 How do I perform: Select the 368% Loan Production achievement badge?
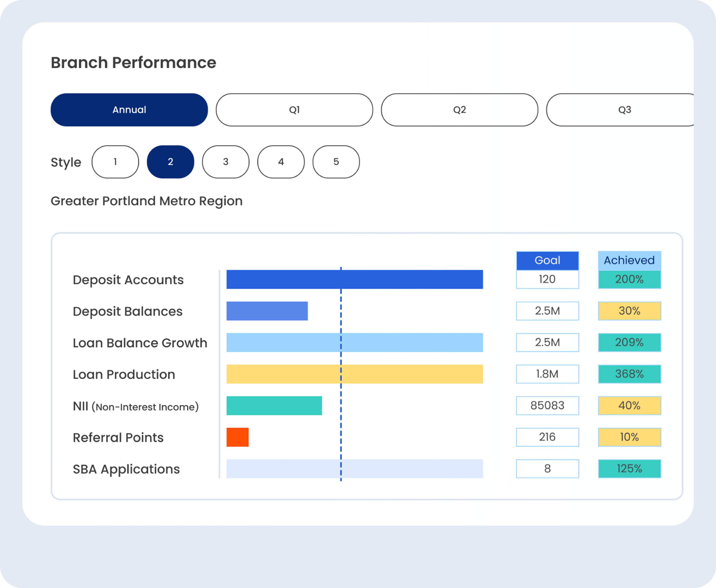tap(629, 374)
